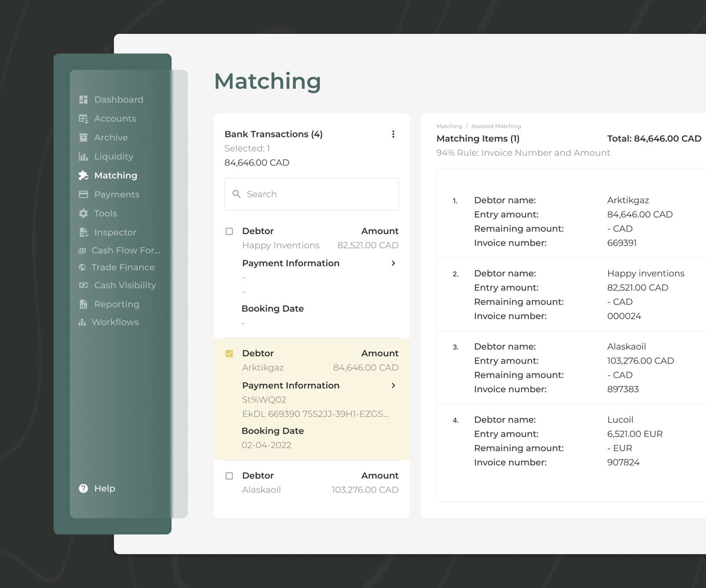Go to Workflows in the sidebar
Screen dimensions: 706x588
[115, 322]
